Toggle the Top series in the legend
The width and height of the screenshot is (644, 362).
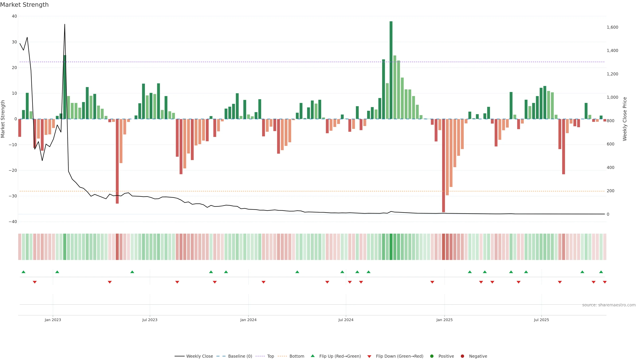coord(271,356)
